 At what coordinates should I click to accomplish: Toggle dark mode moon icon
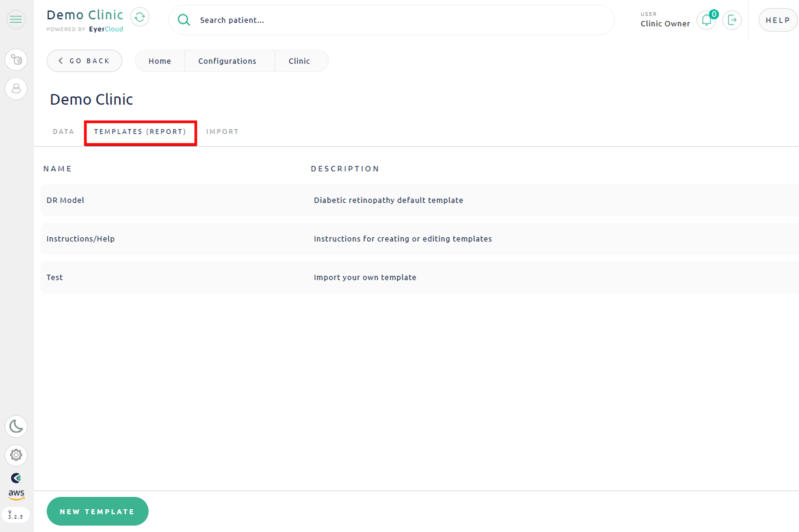click(16, 426)
